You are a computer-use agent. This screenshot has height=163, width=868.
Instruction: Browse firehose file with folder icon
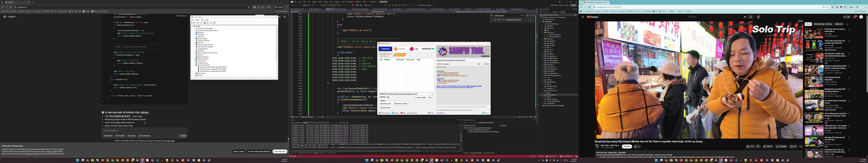(433, 94)
